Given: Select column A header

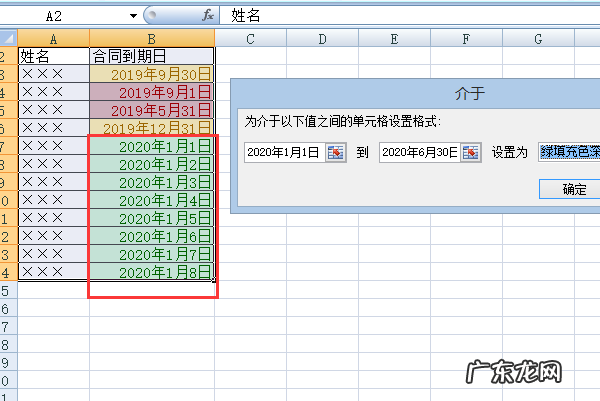Looking at the screenshot, I should click(x=53, y=38).
